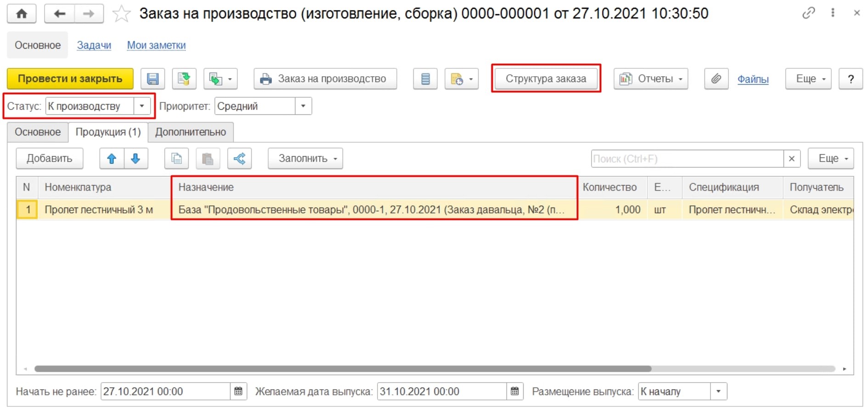
Task: Open calendar for Желаемая дата выпуска
Action: (x=515, y=392)
